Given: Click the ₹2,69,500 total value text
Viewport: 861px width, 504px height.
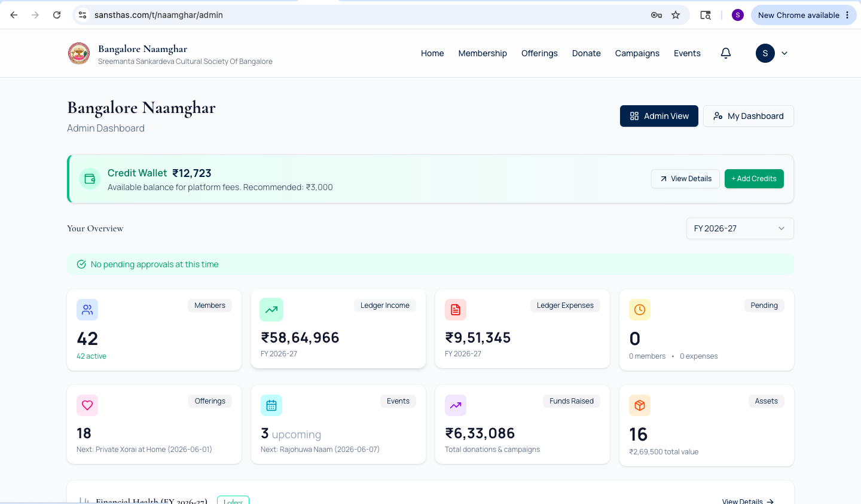Looking at the screenshot, I should pyautogui.click(x=664, y=452).
